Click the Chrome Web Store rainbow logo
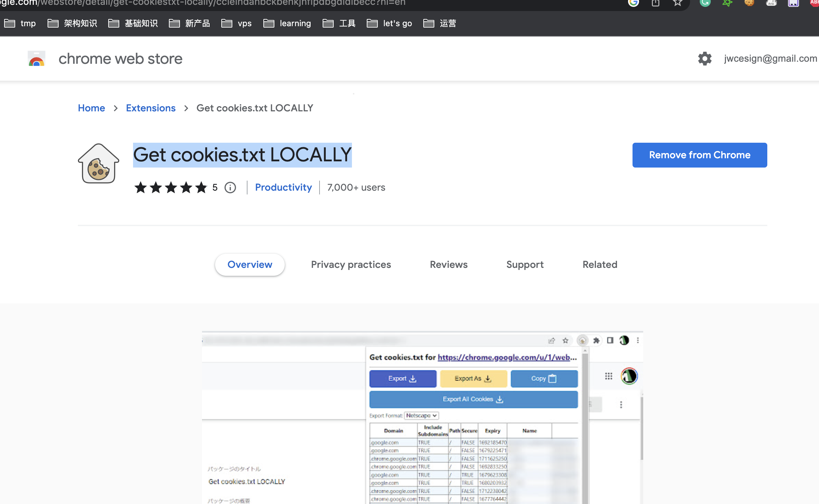Screen dimensions: 819x504 [37, 59]
